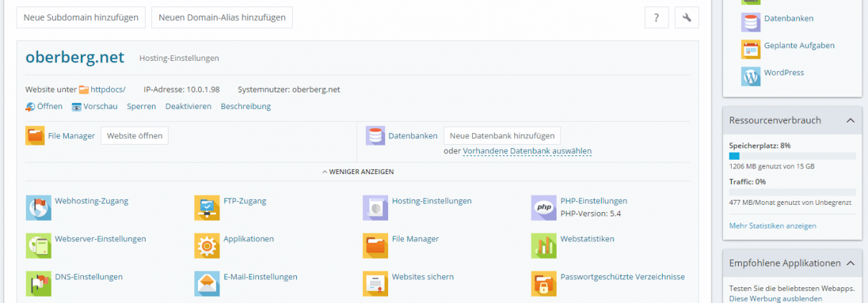Open the E-Mail-Einstellungen envelope icon
The height and width of the screenshot is (303, 868).
coord(207,283)
